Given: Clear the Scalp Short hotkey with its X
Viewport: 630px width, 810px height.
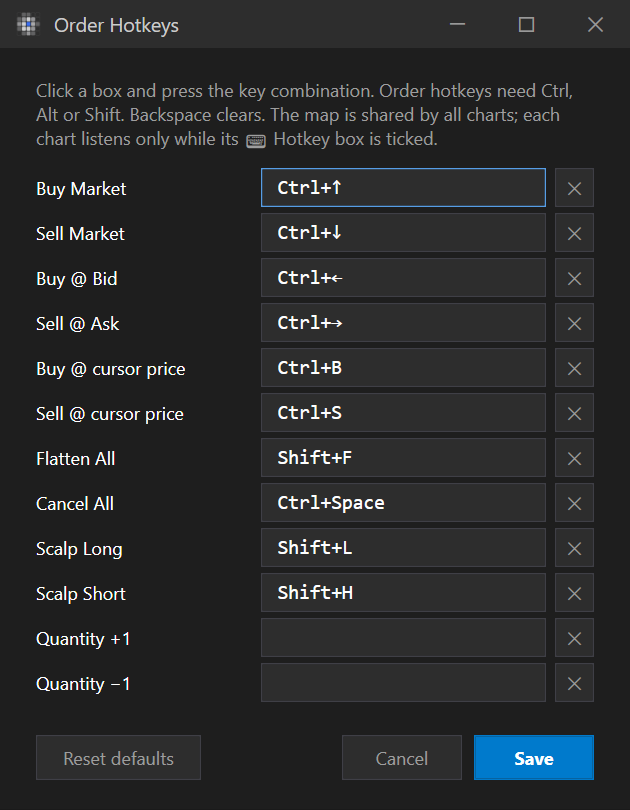Looking at the screenshot, I should point(574,592).
